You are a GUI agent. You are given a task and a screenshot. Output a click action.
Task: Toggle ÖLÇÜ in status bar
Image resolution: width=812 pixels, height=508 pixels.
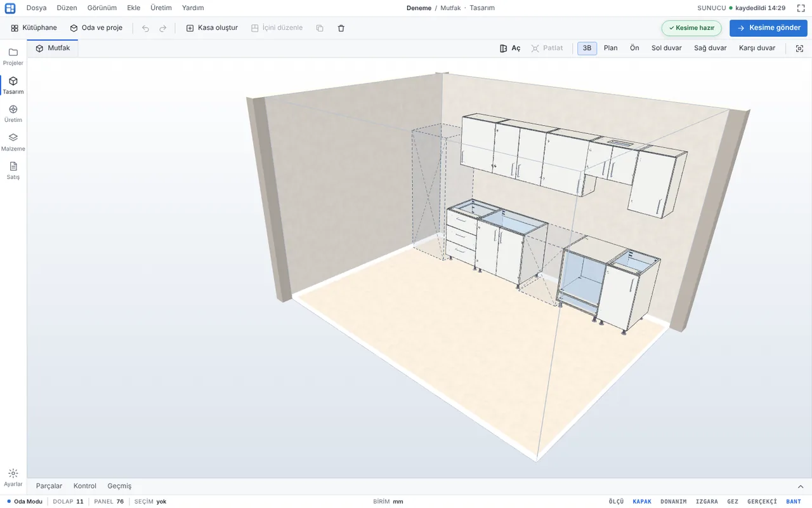(x=616, y=502)
